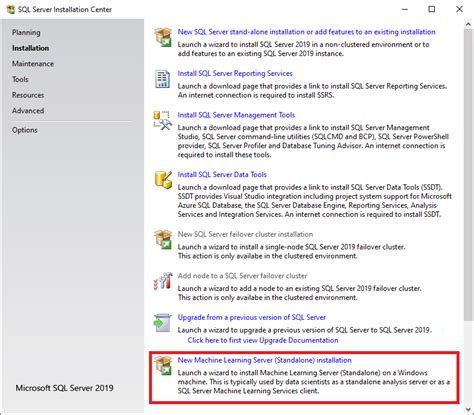Click the Machine Learning Server description text
474x415 pixels.
click(314, 382)
